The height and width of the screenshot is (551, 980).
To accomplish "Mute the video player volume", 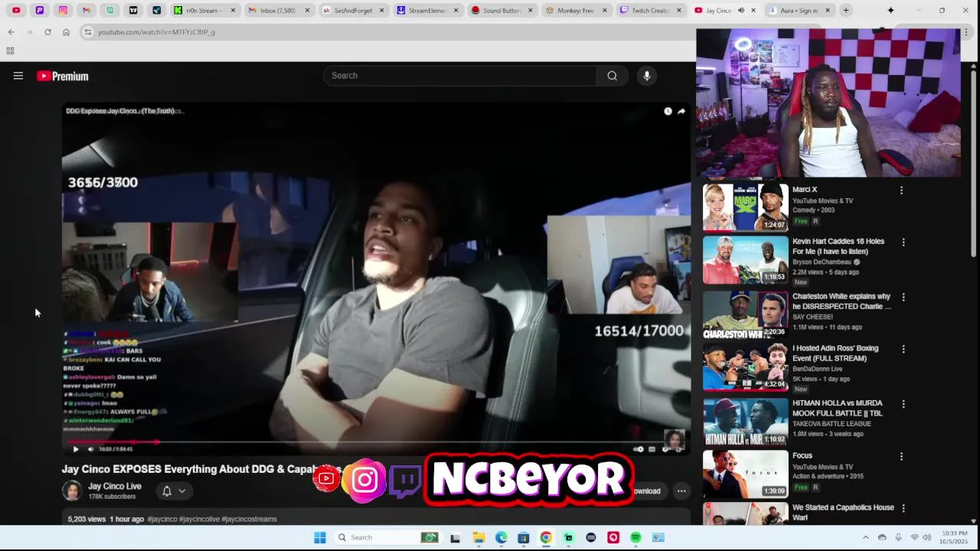I will click(x=90, y=449).
